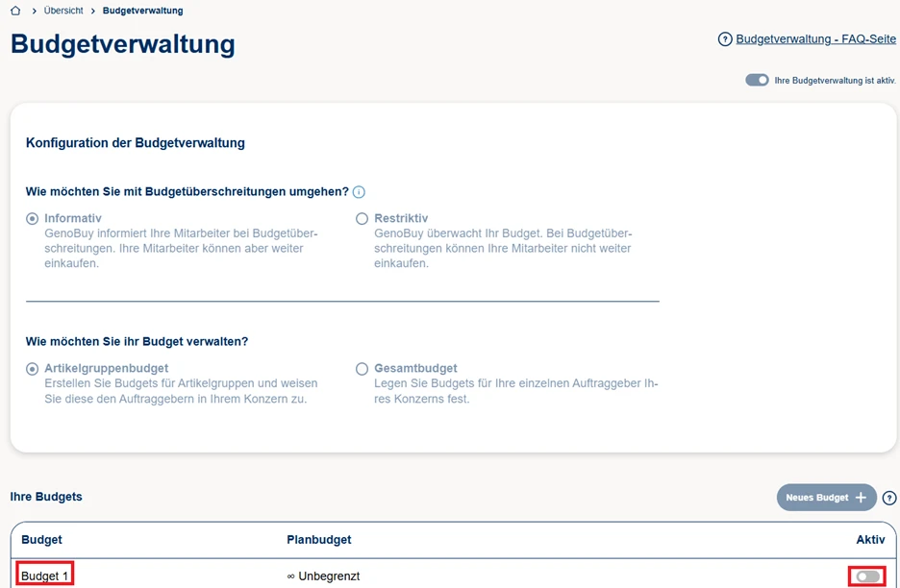Open the FAQ question mark icon

[725, 39]
